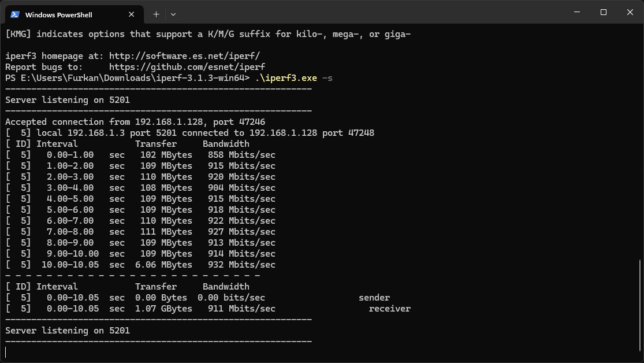Click the blinking cursor input line

pyautogui.click(x=6, y=353)
